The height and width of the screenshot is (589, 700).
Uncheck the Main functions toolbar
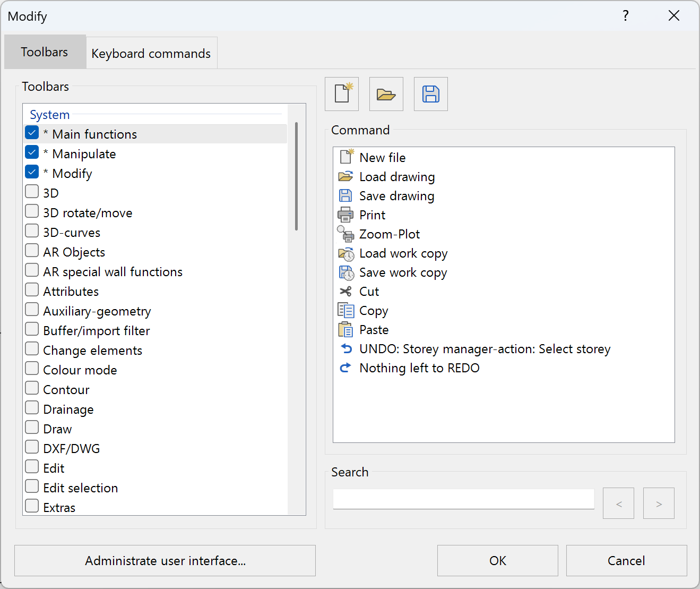click(32, 132)
